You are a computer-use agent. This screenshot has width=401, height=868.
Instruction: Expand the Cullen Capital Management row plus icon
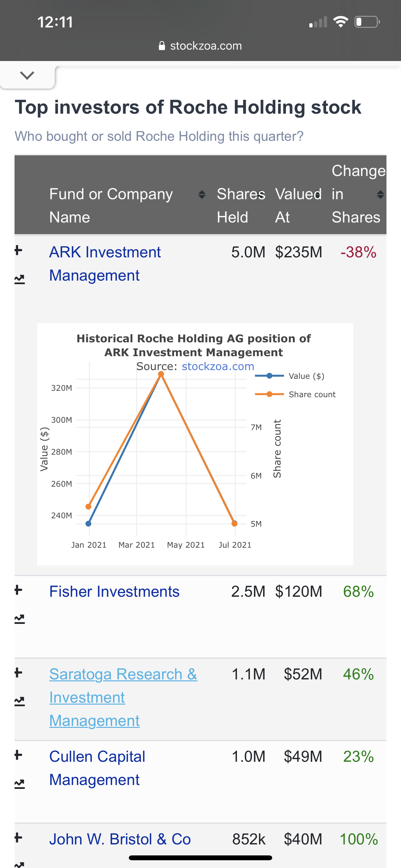tap(18, 755)
